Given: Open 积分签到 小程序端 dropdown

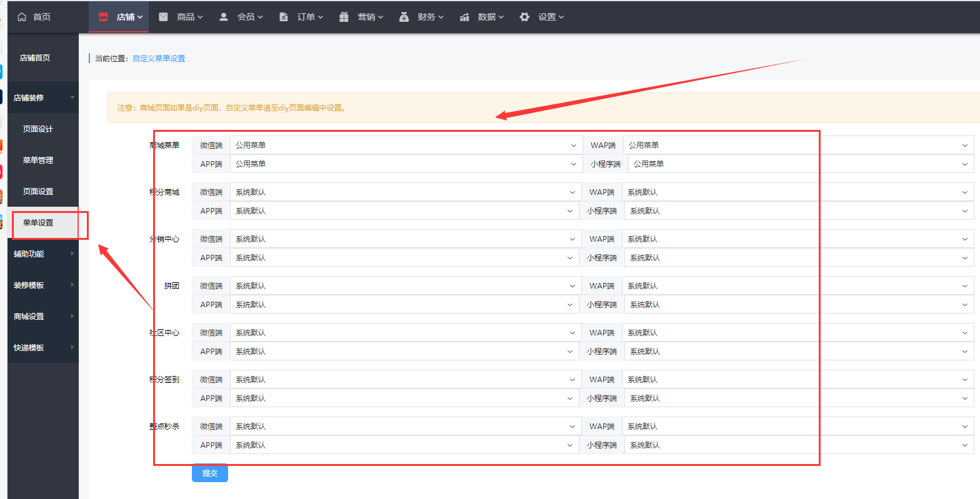Looking at the screenshot, I should (x=799, y=398).
